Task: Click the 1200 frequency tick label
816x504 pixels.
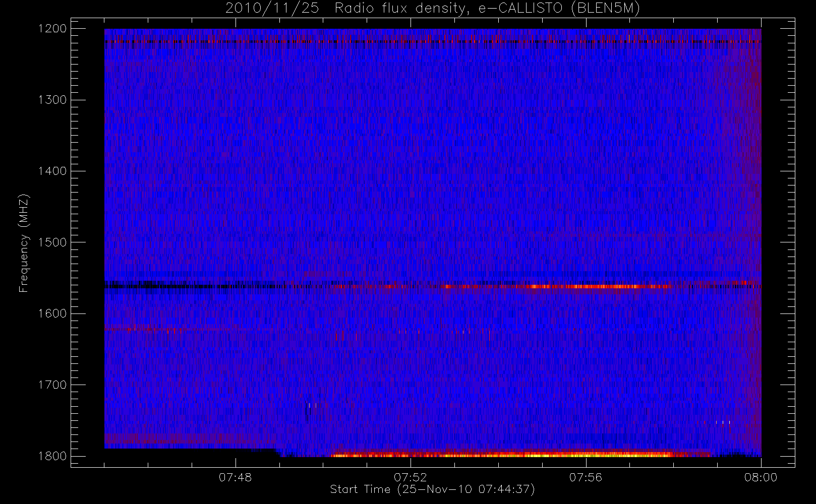Action: (x=52, y=29)
